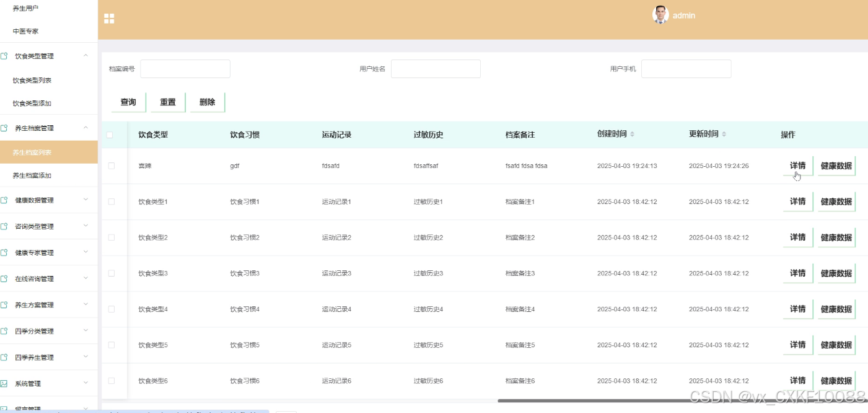Click the admin avatar picture

(x=660, y=15)
